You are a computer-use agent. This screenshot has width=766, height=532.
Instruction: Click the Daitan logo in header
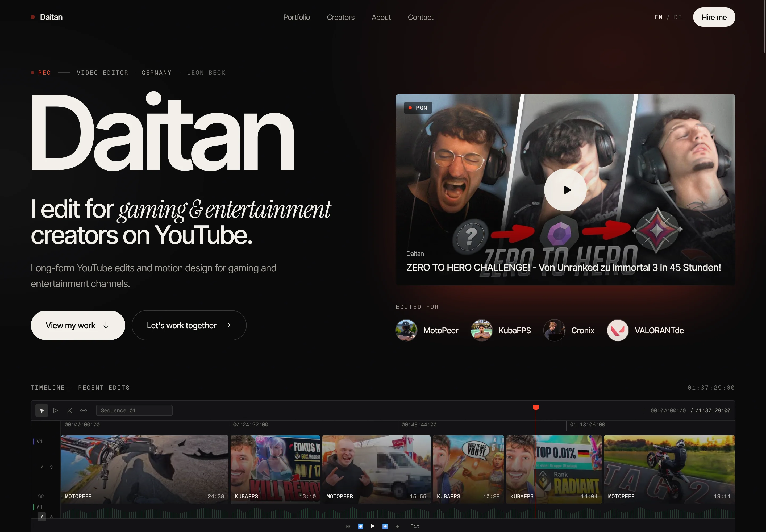pos(47,17)
